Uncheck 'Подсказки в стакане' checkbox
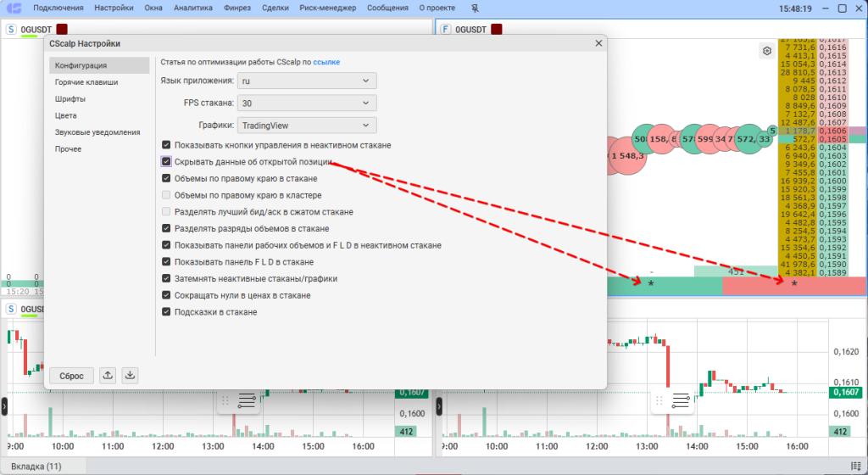Screen dimensions: 868x475 pyautogui.click(x=166, y=311)
